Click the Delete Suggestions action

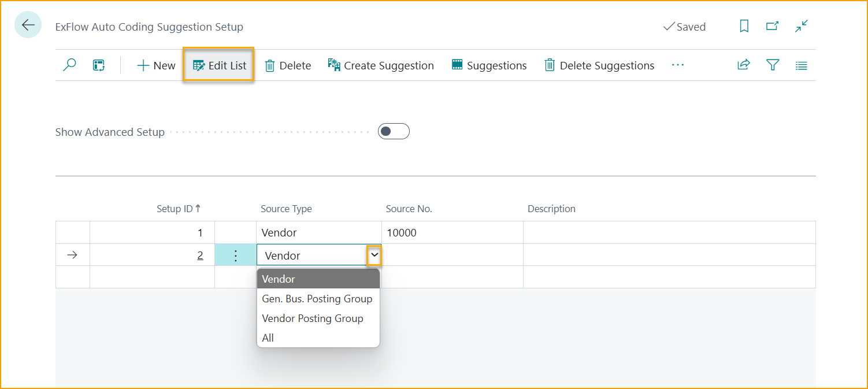(x=599, y=65)
